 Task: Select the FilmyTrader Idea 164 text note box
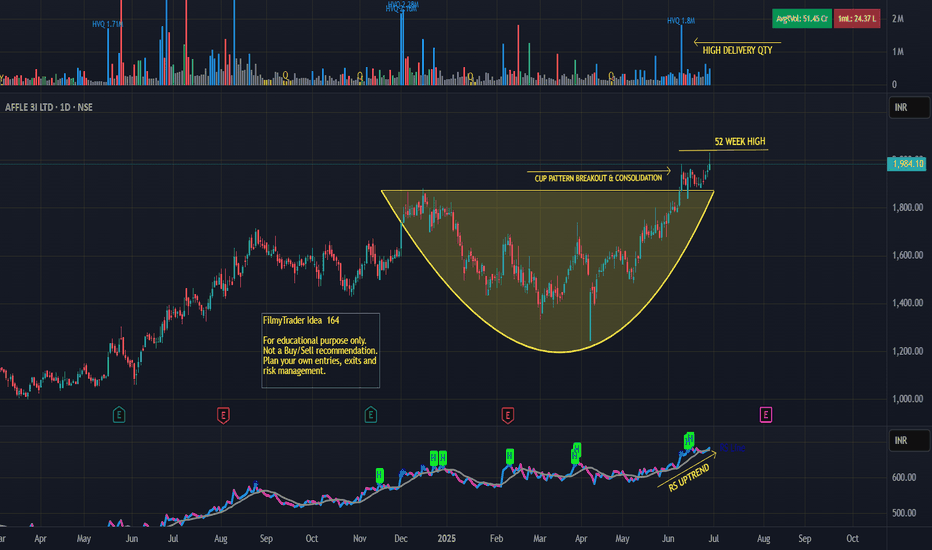pos(320,350)
